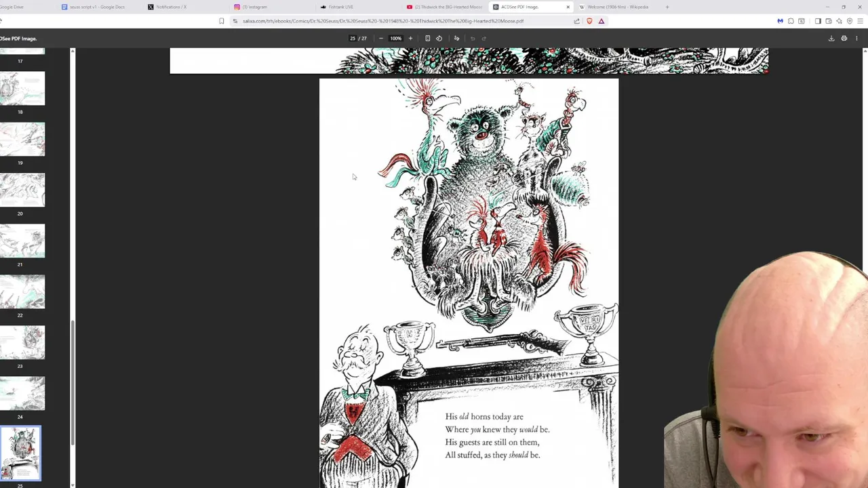
Task: Click the thumbnail sidebar scrollbar handle
Action: pos(73,382)
